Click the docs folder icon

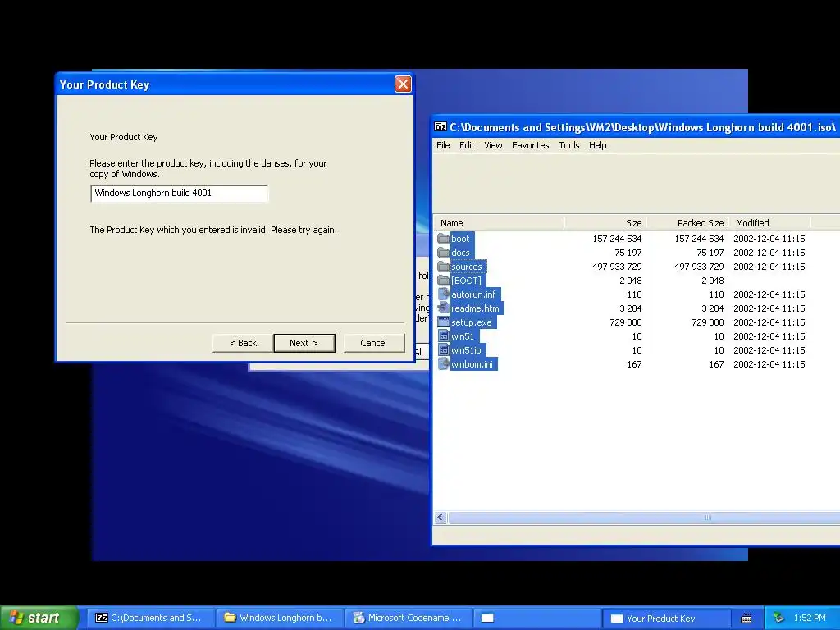coord(443,253)
